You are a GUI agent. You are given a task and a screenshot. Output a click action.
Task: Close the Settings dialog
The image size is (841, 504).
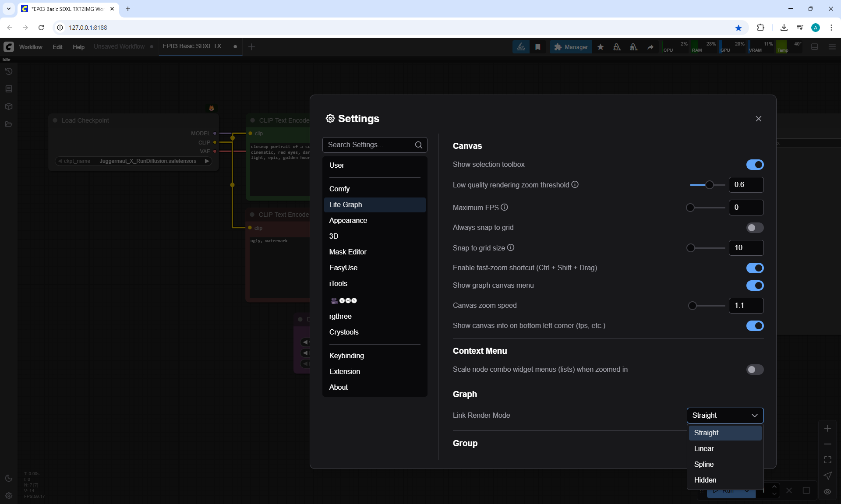758,119
